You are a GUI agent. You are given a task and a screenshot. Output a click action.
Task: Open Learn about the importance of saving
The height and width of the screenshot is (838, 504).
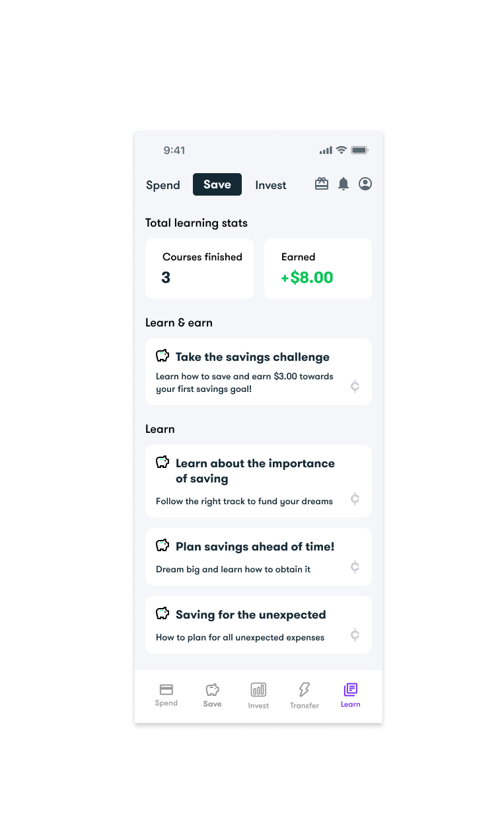[x=258, y=481]
